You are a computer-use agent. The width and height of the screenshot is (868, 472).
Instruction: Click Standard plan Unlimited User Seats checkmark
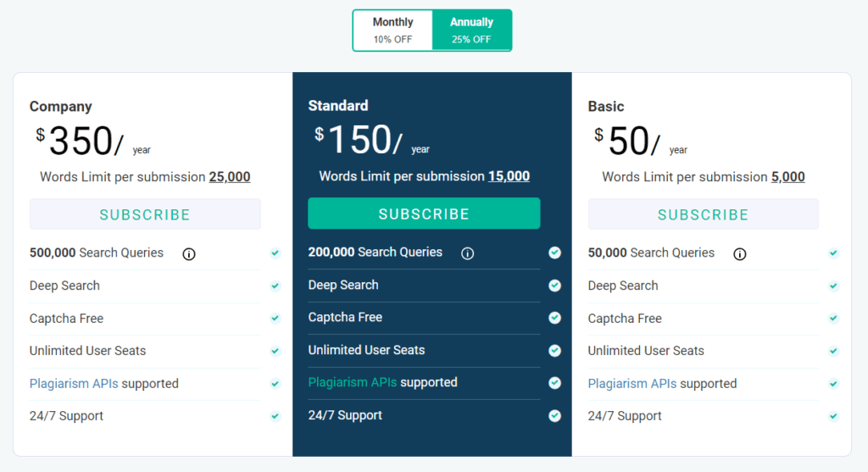tap(554, 351)
